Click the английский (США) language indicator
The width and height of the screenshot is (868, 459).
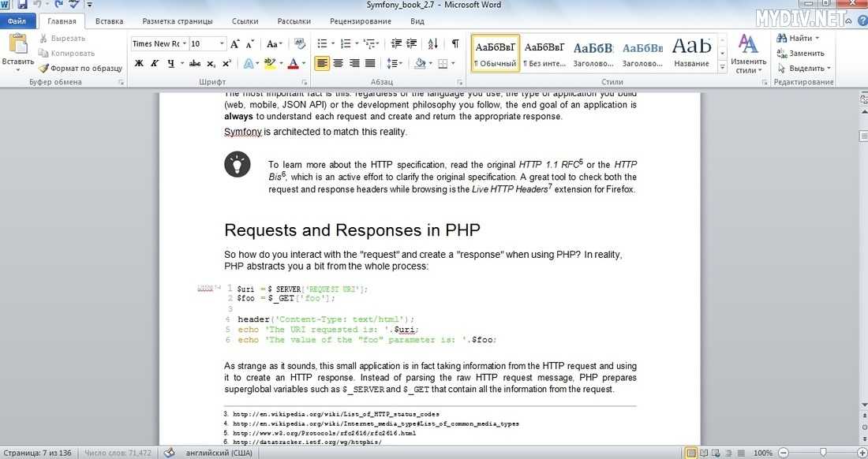point(219,453)
